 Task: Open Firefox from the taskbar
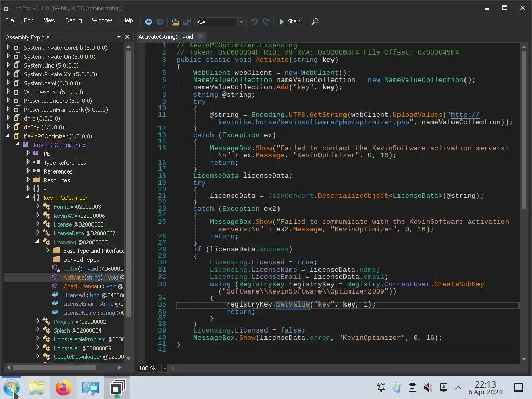63,388
